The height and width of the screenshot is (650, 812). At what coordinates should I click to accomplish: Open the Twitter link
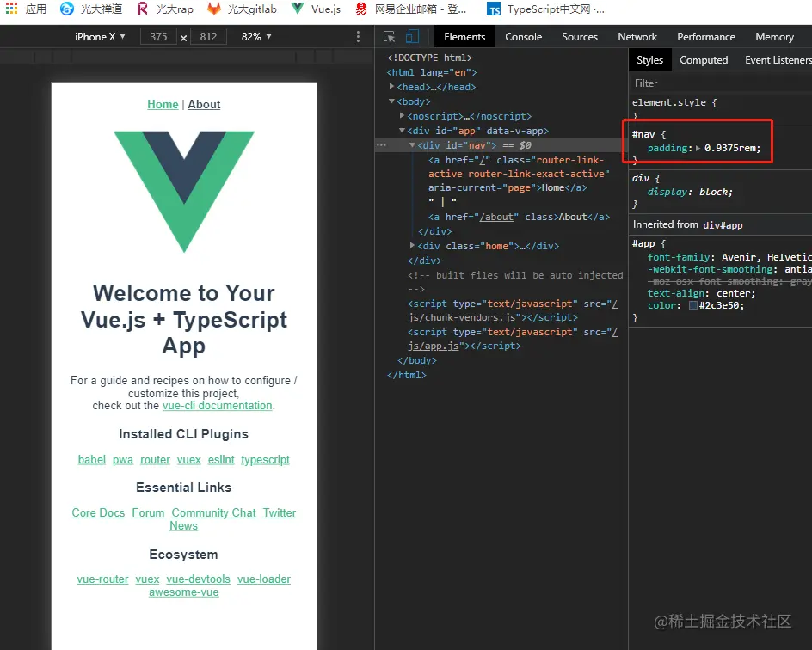(279, 512)
